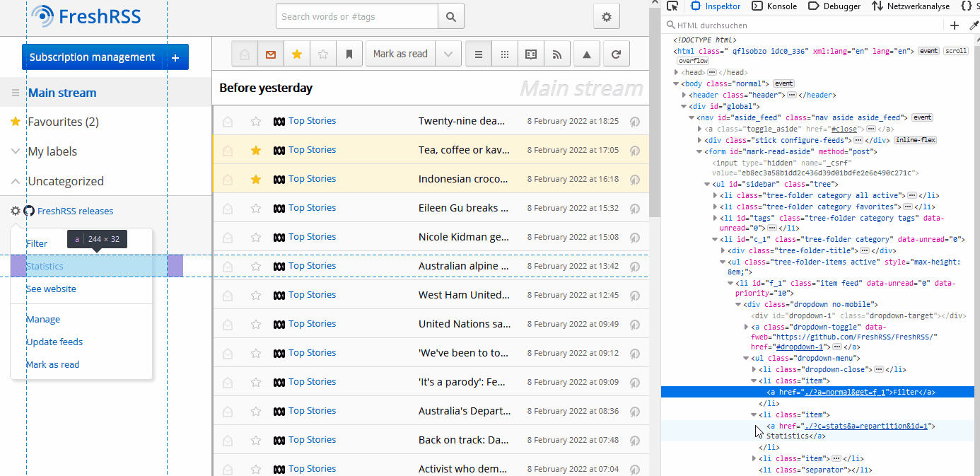Screen dimensions: 980x476
Task: Click the inline-flex badge in inspector
Action: 916,140
